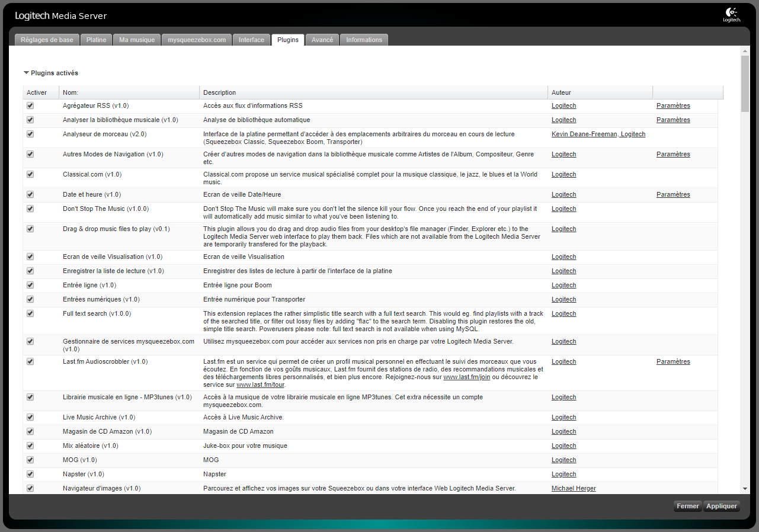This screenshot has width=759, height=532.
Task: Click the Description column header
Action: point(374,92)
